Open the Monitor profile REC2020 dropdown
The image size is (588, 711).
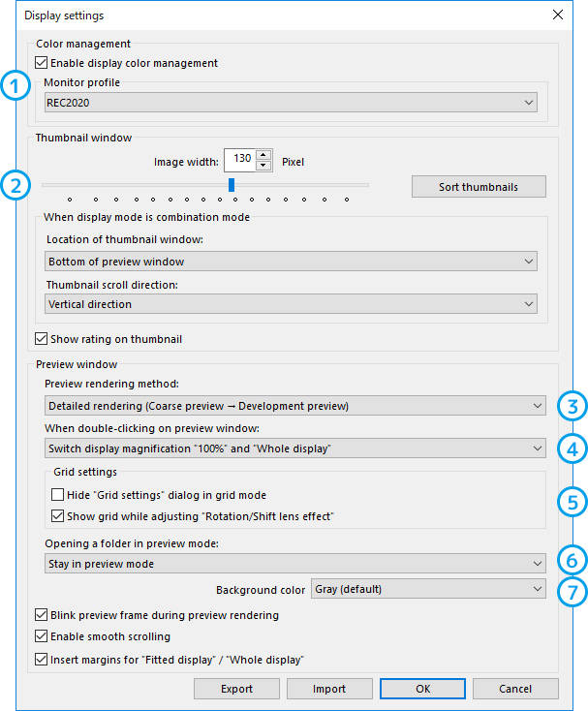[x=291, y=103]
